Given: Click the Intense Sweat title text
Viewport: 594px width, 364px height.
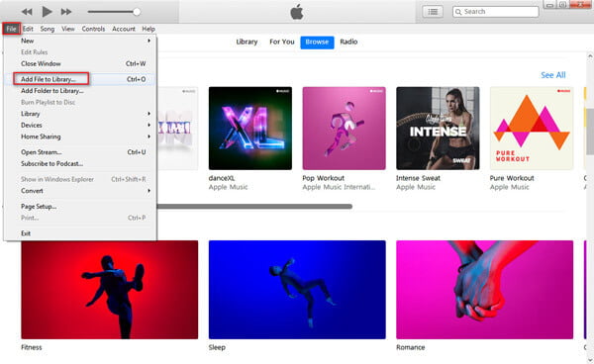Looking at the screenshot, I should [x=418, y=178].
